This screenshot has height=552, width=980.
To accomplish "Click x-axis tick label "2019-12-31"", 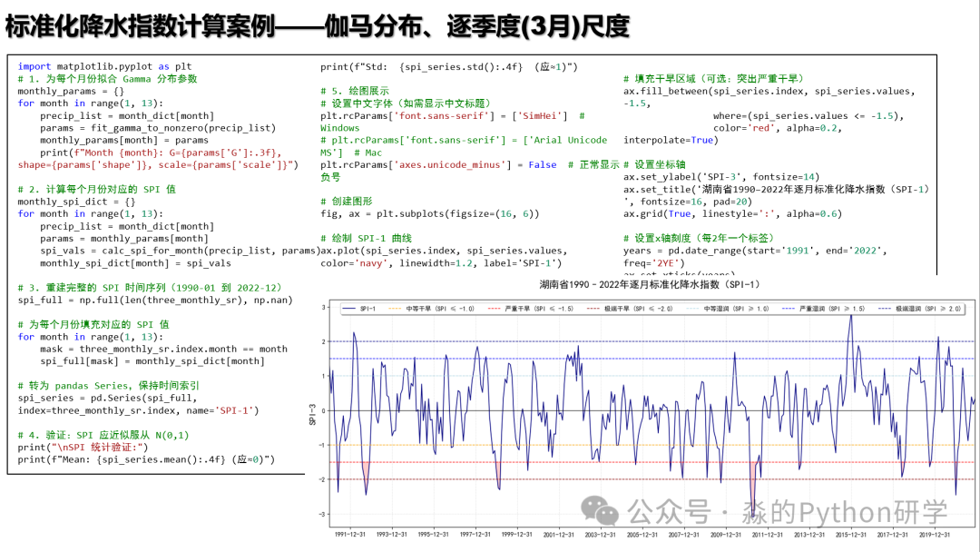I will [935, 535].
